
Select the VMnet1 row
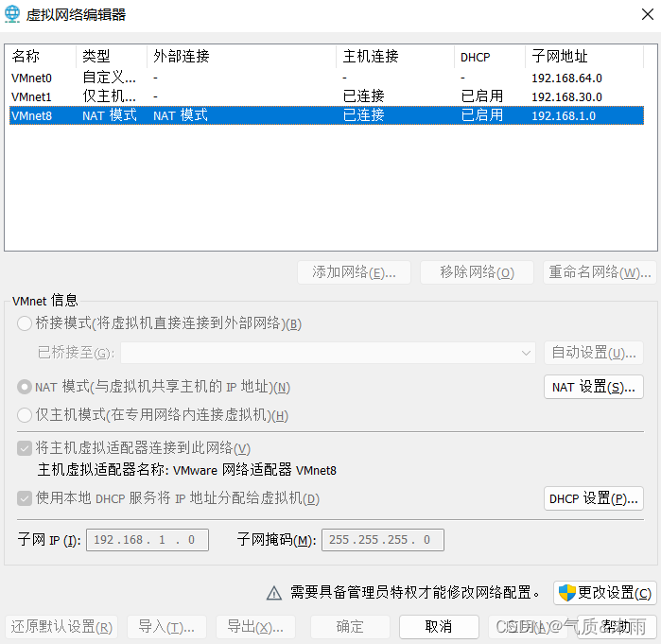pos(326,97)
